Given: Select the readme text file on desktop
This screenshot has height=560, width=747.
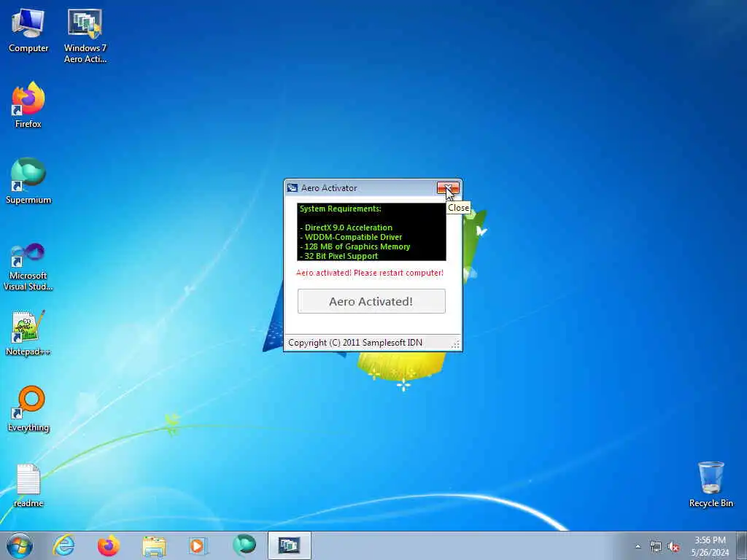Looking at the screenshot, I should [28, 486].
